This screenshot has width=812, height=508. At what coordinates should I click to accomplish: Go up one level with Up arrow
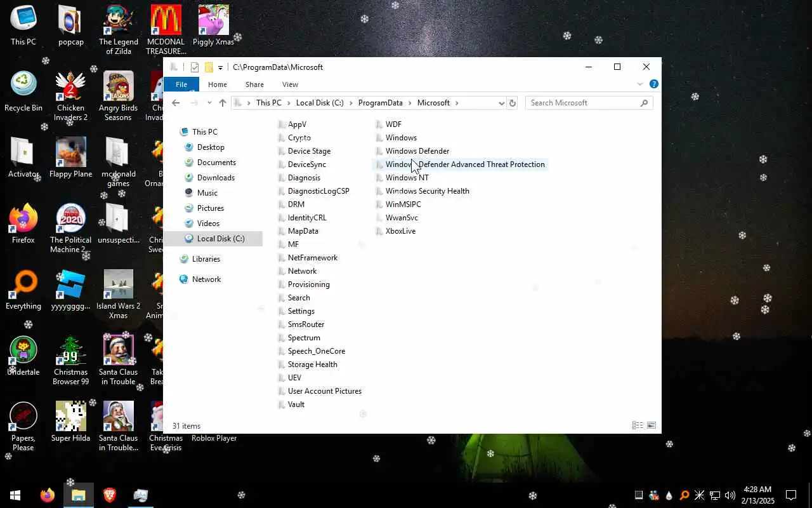coord(222,103)
